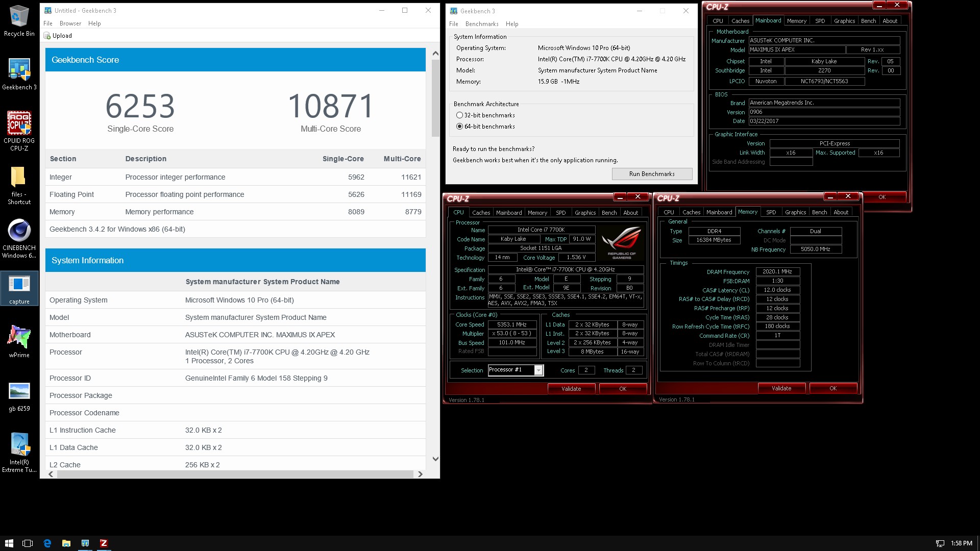
Task: Switch to SPD tab in CPU-Z Memory window
Action: click(x=771, y=212)
